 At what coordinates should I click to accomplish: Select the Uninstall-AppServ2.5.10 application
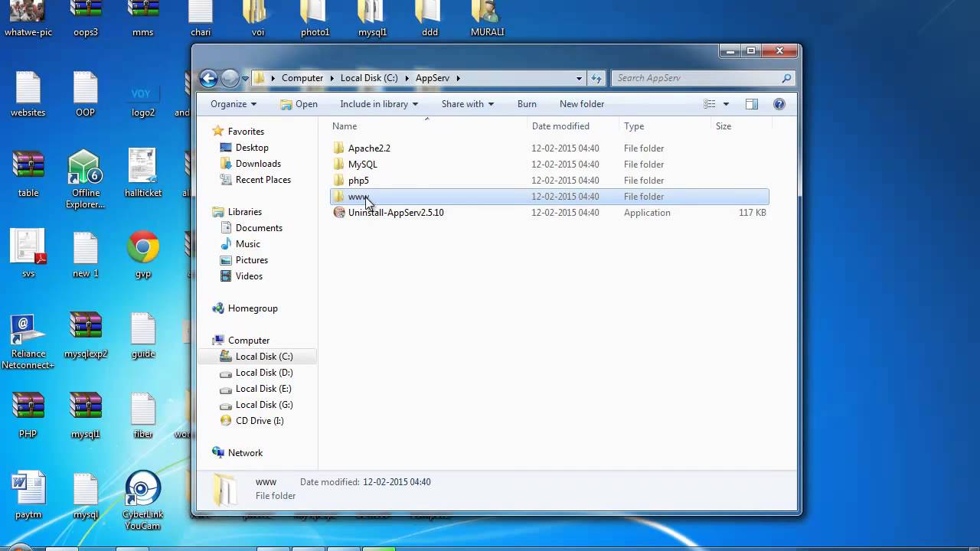pyautogui.click(x=395, y=213)
